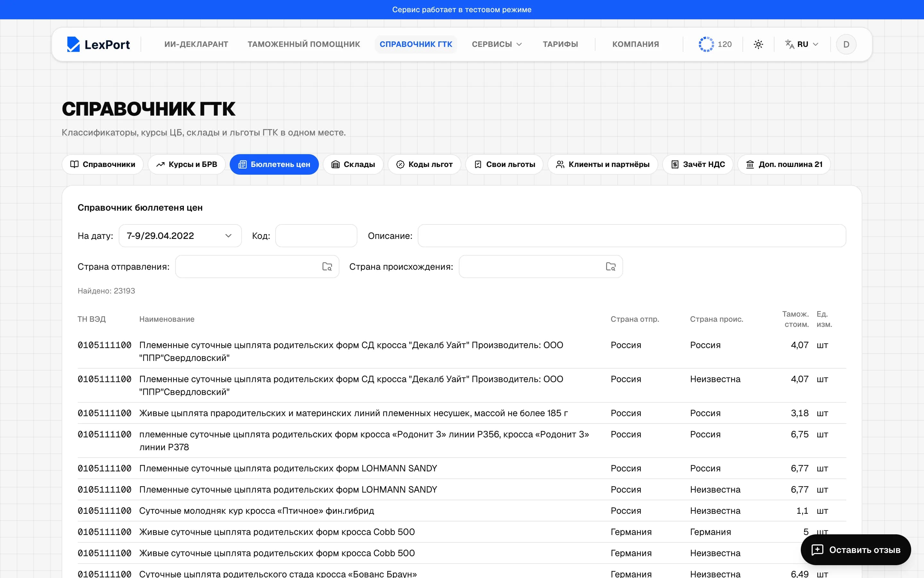924x578 pixels.
Task: Expand the Сервисы menu
Action: 496,44
